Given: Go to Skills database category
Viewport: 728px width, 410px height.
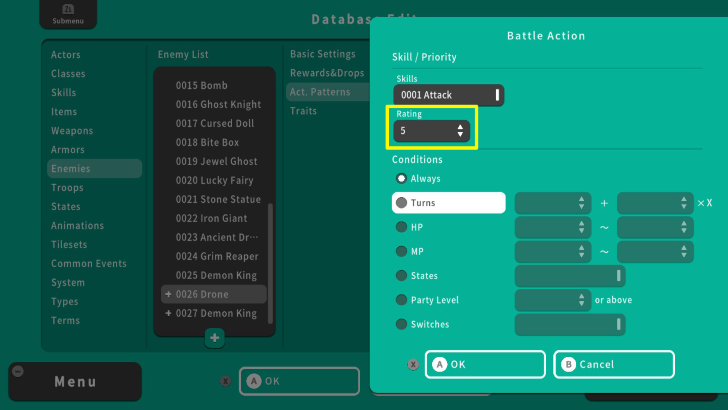Looking at the screenshot, I should (x=64, y=93).
